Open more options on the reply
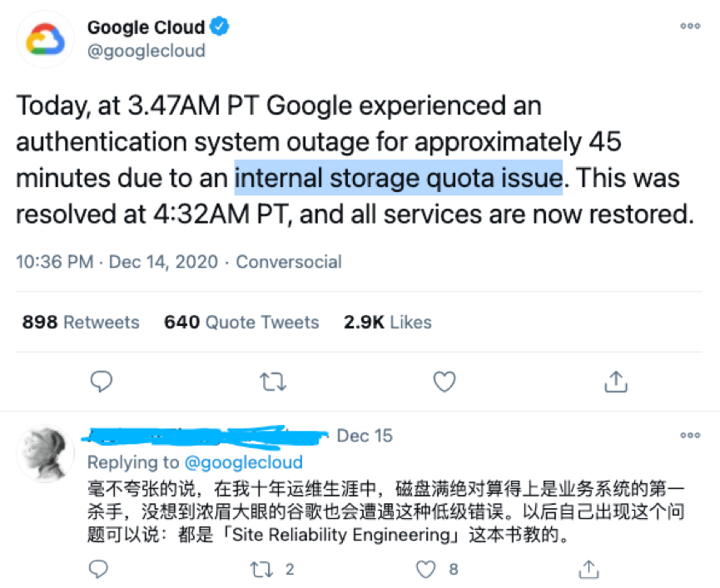720x588 pixels. click(690, 435)
